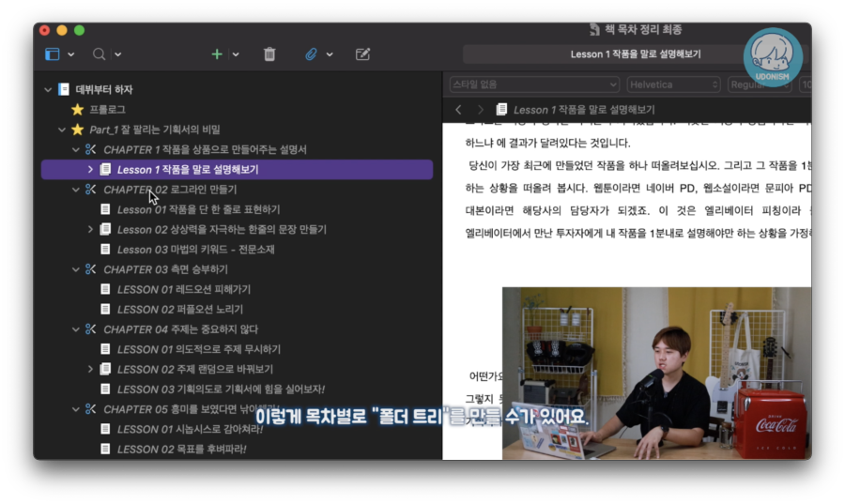Click document stack icon of LESSON 02 주제 랜덤으로
Image resolution: width=845 pixels, height=504 pixels.
tap(105, 370)
